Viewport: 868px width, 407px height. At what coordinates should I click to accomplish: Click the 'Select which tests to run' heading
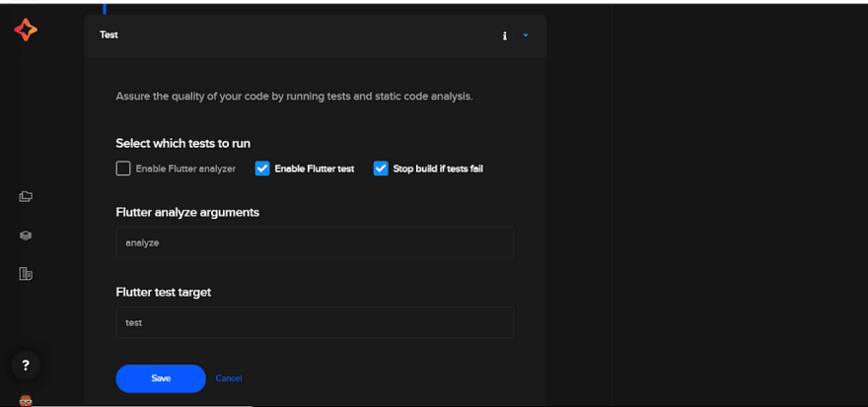(x=182, y=144)
